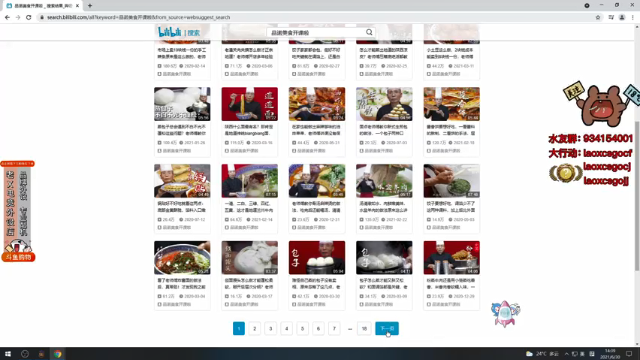
Task: Go to results page 5
Action: (x=302, y=329)
